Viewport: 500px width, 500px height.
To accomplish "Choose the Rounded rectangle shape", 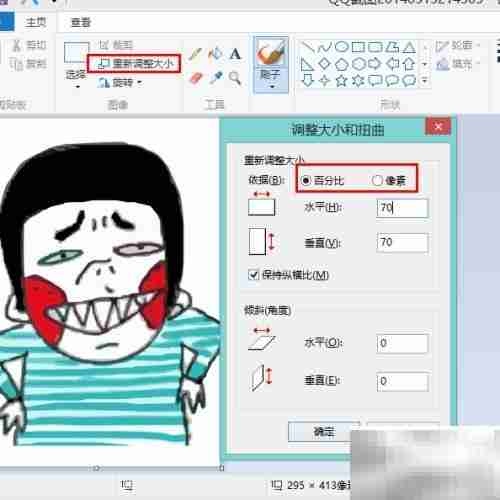I will (375, 47).
